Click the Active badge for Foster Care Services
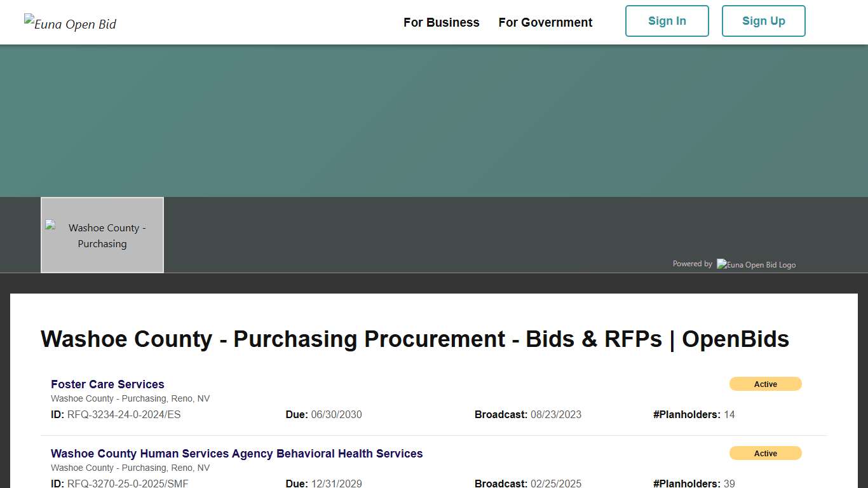The height and width of the screenshot is (488, 868). click(765, 384)
